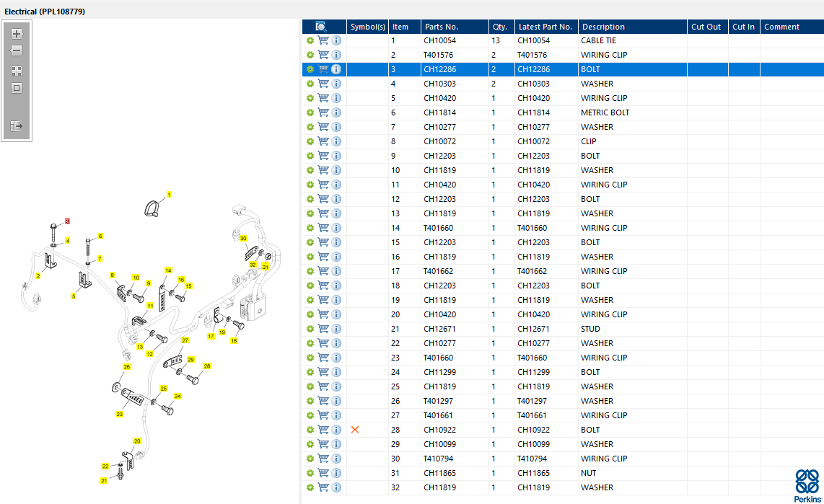The height and width of the screenshot is (504, 824).
Task: Open info for item 27 T401661
Action: tap(336, 415)
